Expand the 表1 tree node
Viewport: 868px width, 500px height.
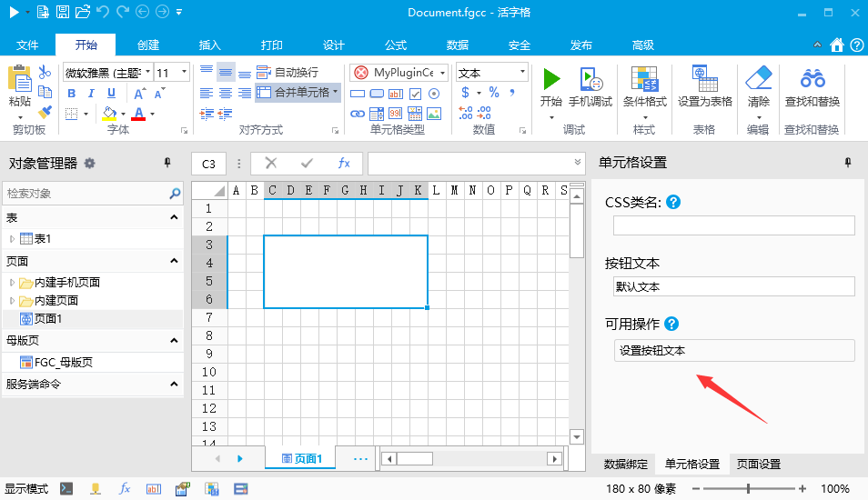pos(12,239)
